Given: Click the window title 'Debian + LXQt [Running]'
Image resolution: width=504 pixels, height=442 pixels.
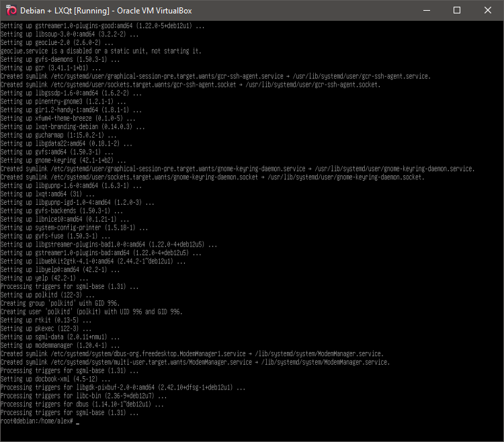Looking at the screenshot, I should [65, 11].
